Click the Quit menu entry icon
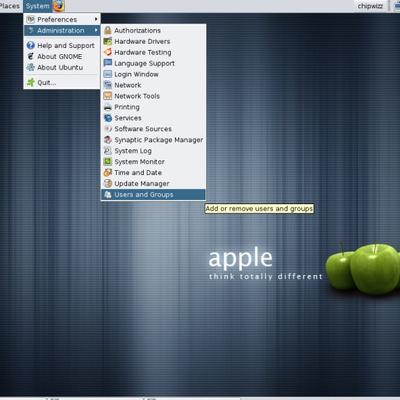The height and width of the screenshot is (400, 400). pyautogui.click(x=31, y=82)
